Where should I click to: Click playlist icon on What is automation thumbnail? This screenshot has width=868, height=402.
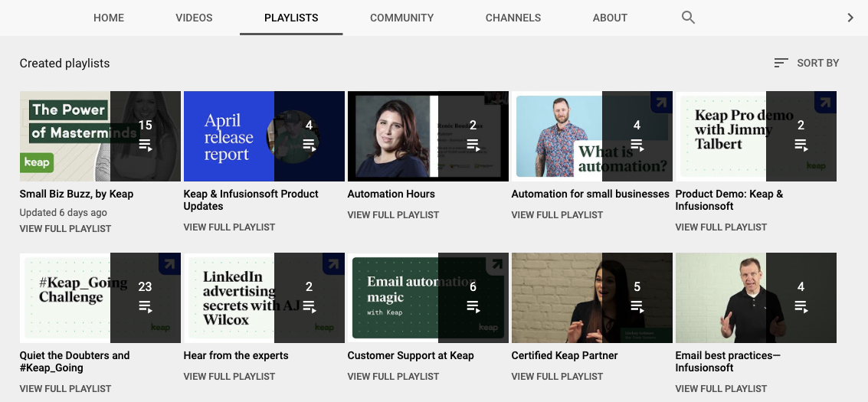click(x=637, y=145)
